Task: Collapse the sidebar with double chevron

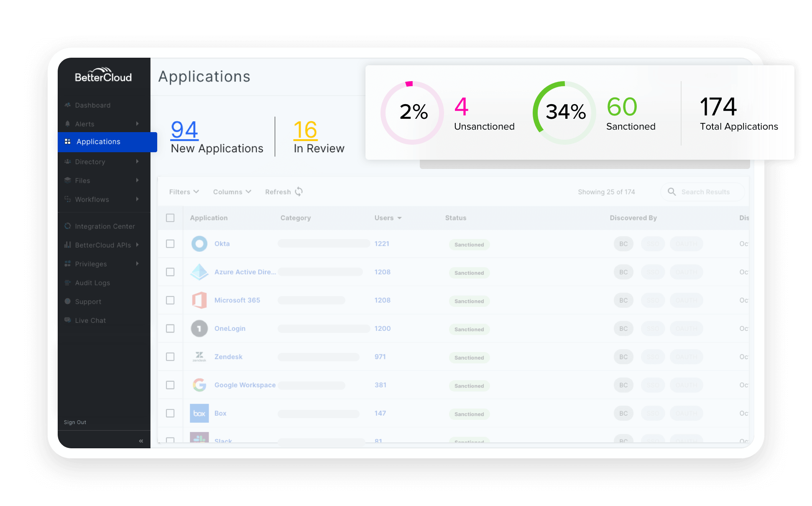Action: [141, 441]
